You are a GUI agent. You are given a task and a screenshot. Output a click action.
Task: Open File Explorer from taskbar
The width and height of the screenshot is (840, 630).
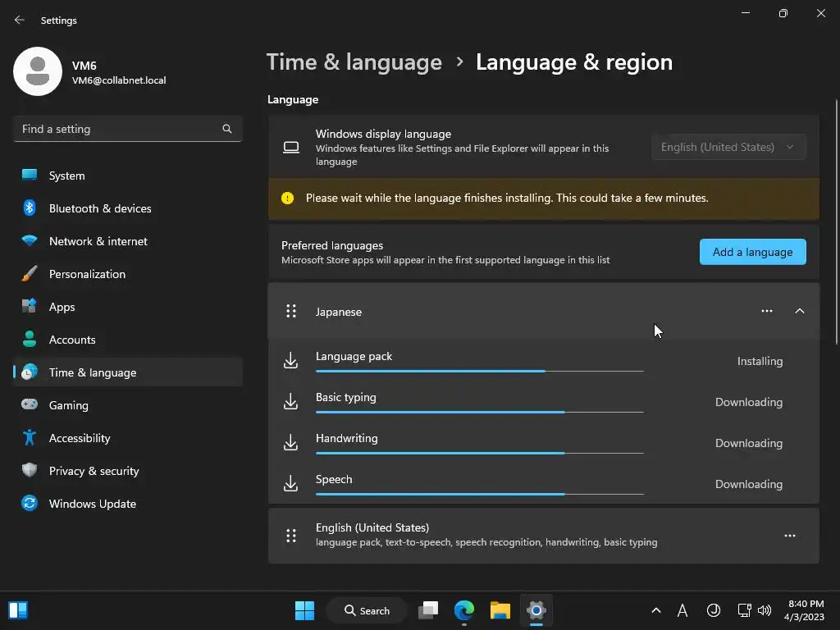coord(500,610)
